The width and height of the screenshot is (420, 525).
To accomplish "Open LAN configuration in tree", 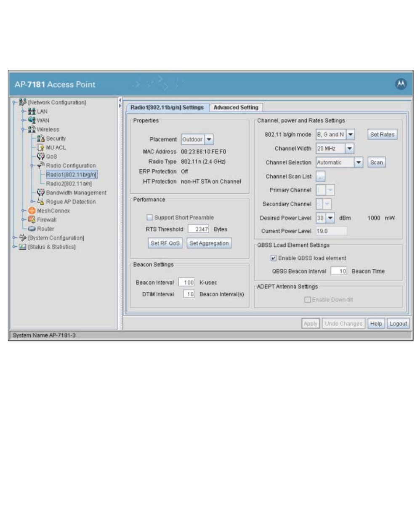I will [x=42, y=112].
